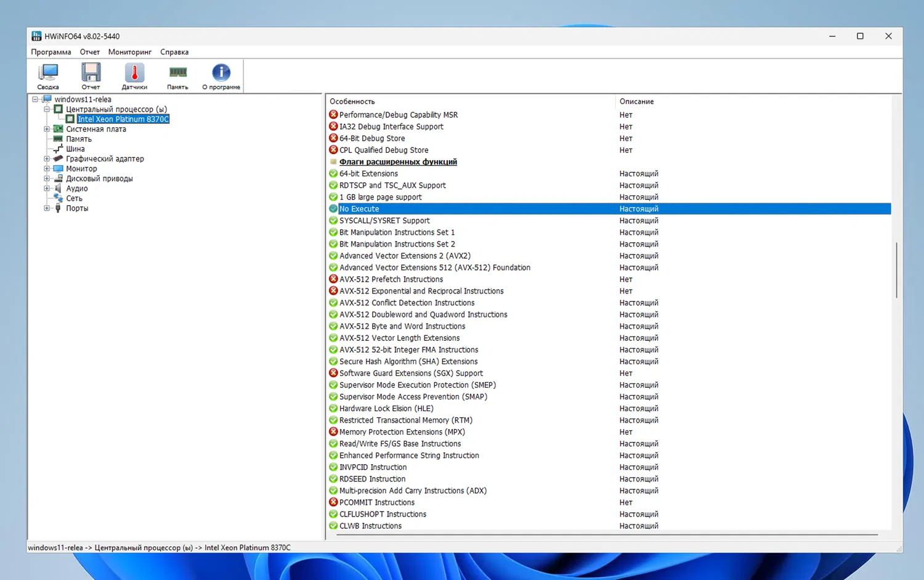
Task: Click the HWiNFO64 title bar app icon
Action: [36, 36]
